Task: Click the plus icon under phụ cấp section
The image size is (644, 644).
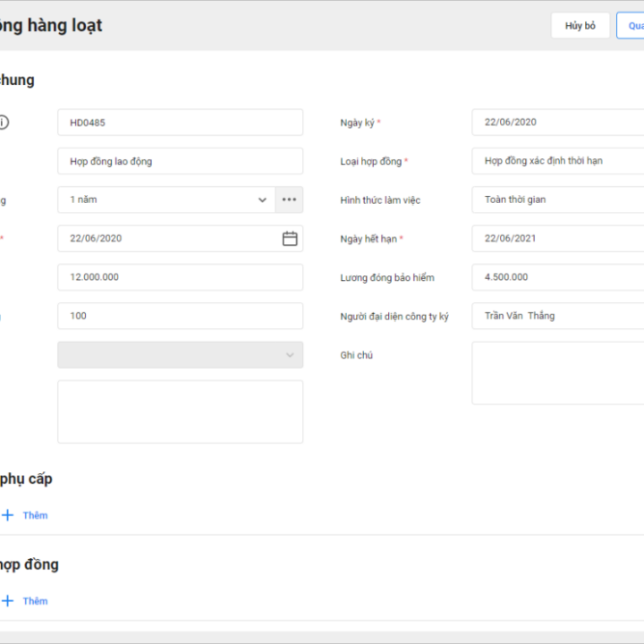Action: 8,515
